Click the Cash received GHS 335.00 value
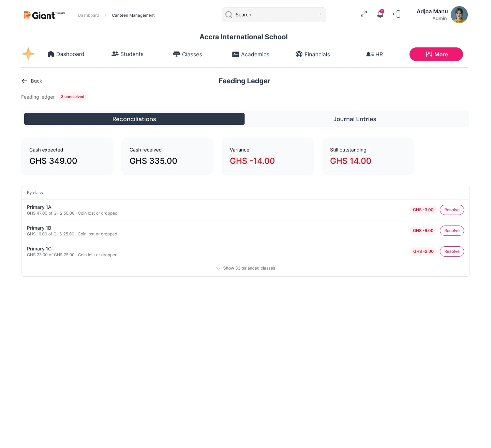491x448 pixels. 153,161
